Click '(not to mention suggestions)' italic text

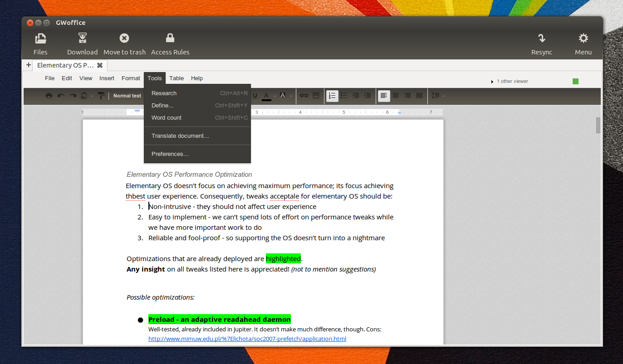point(334,269)
